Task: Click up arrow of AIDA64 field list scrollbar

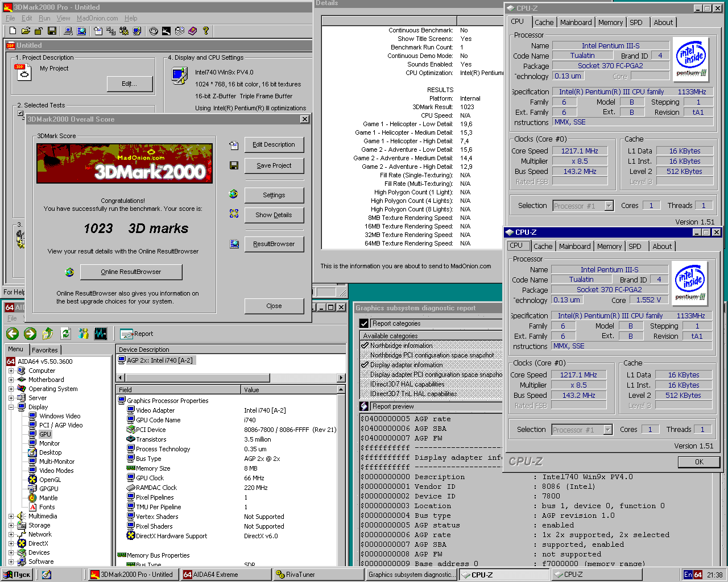Action: (341, 389)
